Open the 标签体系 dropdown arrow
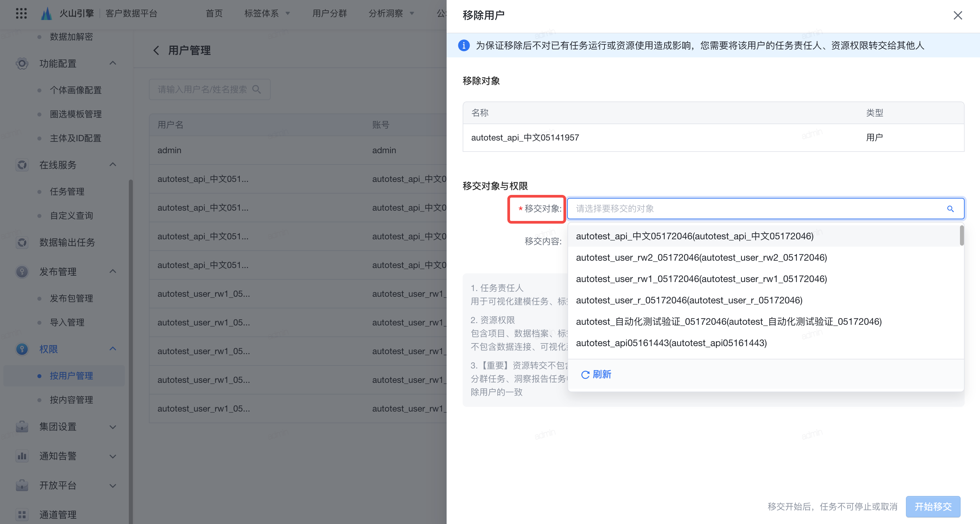The image size is (980, 524). tap(288, 14)
